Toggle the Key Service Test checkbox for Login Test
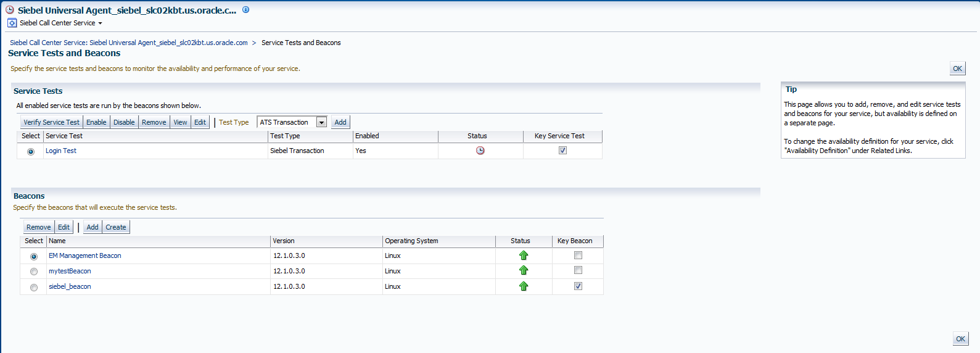Screen dimensions: 980x353 click(x=562, y=150)
